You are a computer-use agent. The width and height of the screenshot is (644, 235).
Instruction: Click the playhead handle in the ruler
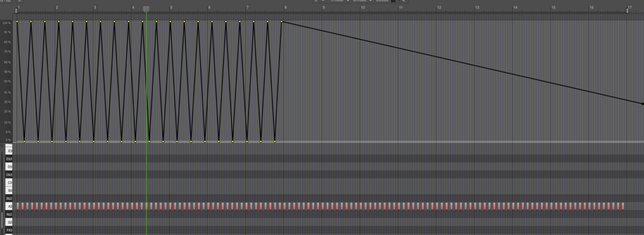pyautogui.click(x=146, y=9)
